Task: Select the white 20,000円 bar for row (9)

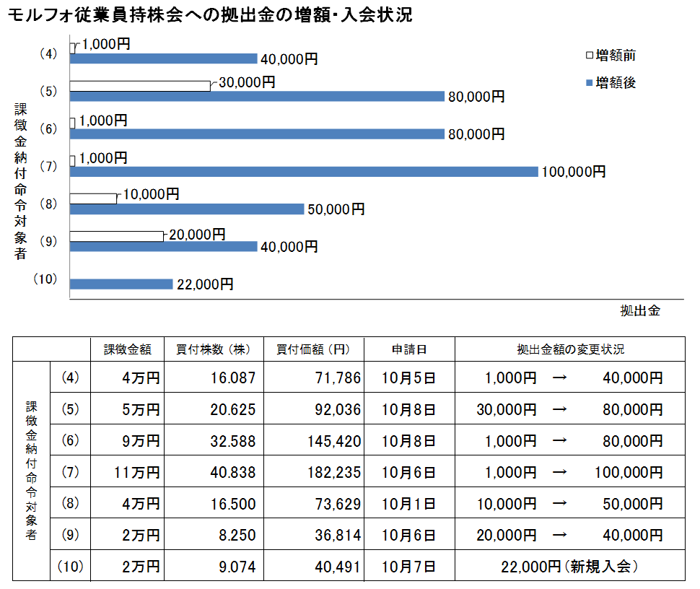Action: pos(116,235)
